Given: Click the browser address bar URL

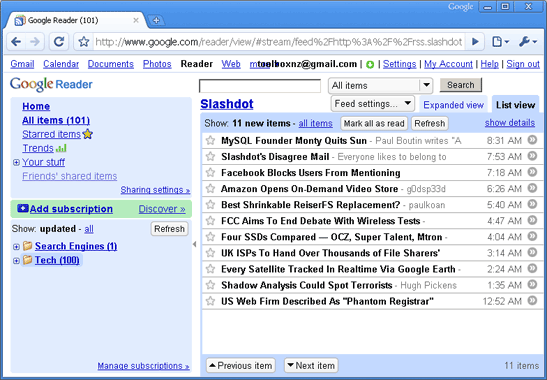Looking at the screenshot, I should tap(278, 42).
